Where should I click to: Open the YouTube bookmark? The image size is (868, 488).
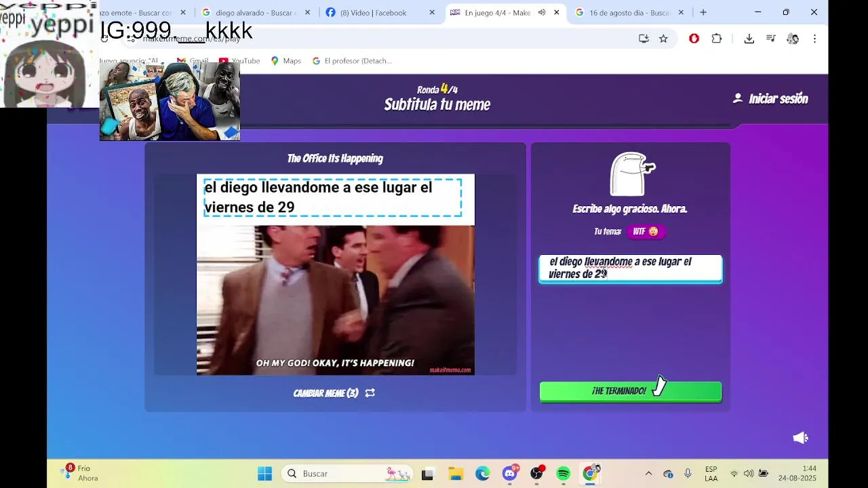pyautogui.click(x=239, y=61)
